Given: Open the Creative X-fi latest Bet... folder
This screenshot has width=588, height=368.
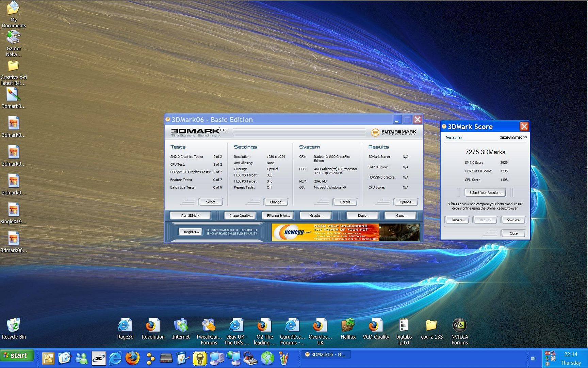Looking at the screenshot, I should (x=13, y=73).
